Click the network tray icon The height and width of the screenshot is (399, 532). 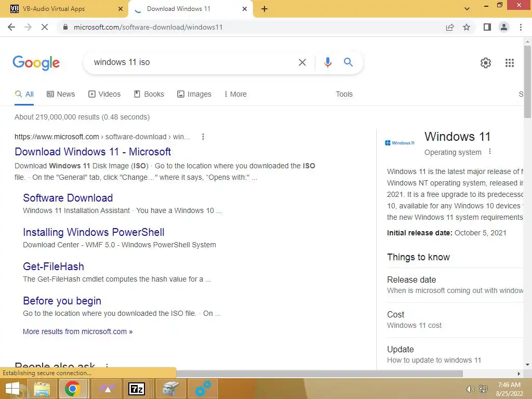click(483, 389)
